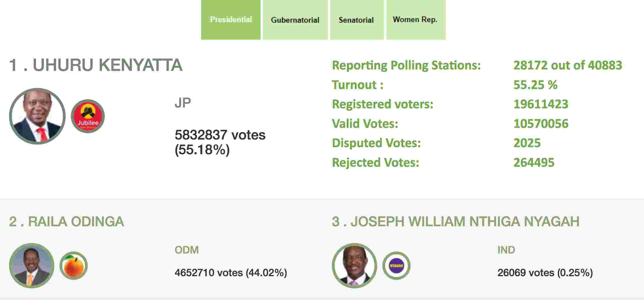The height and width of the screenshot is (300, 644).
Task: Click the Presidential tab
Action: point(231,20)
